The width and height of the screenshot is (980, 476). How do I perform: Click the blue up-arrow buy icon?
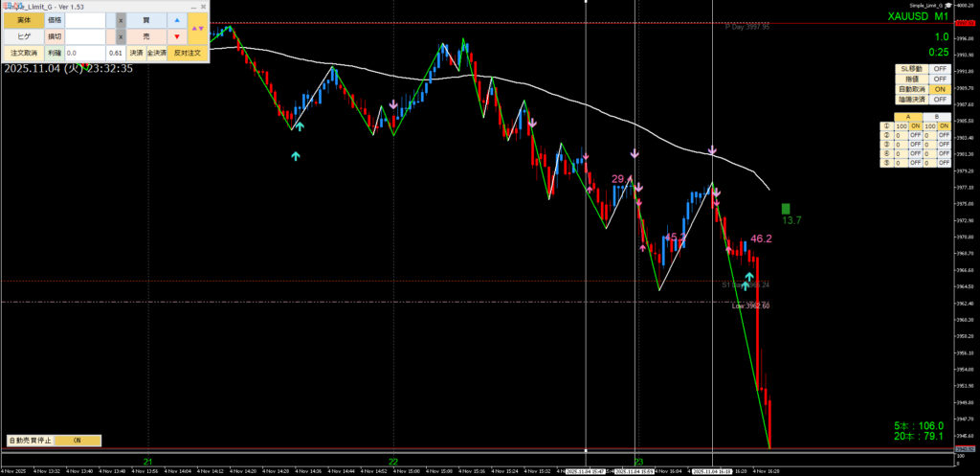[x=176, y=19]
